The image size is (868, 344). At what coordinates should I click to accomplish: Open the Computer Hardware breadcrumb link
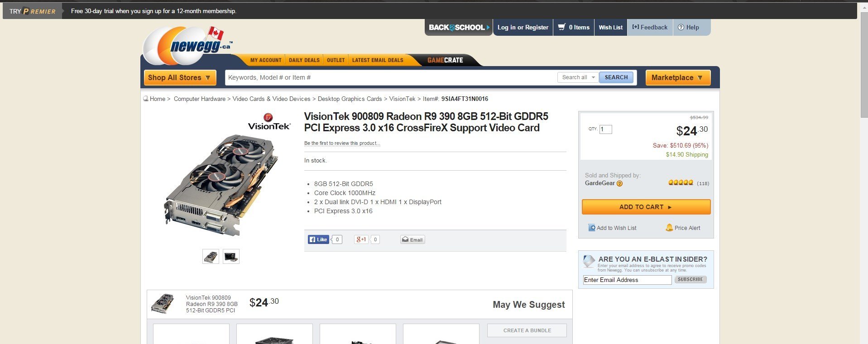[x=200, y=99]
